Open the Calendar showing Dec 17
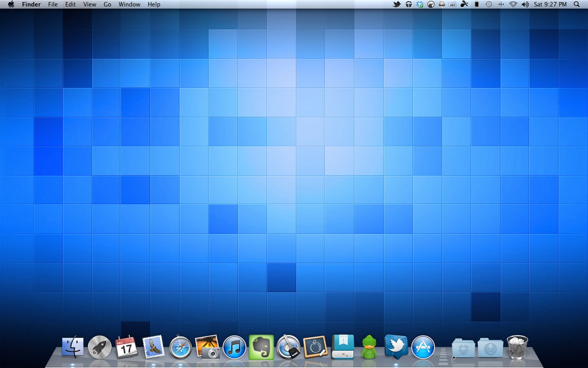Viewport: 588px width, 368px height. (x=126, y=347)
